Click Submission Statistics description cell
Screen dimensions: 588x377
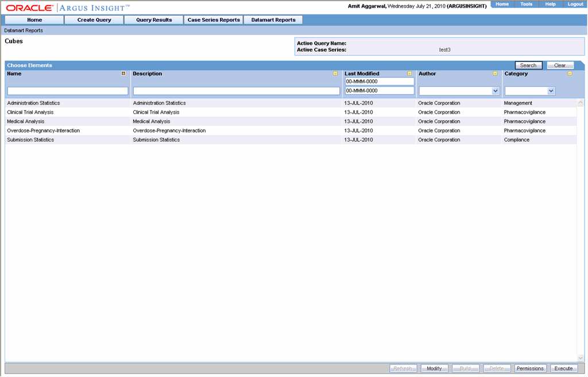tap(156, 140)
